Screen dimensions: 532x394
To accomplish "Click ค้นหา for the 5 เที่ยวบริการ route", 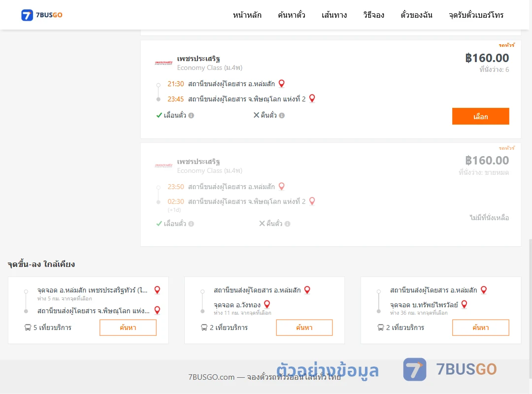I will click(128, 328).
